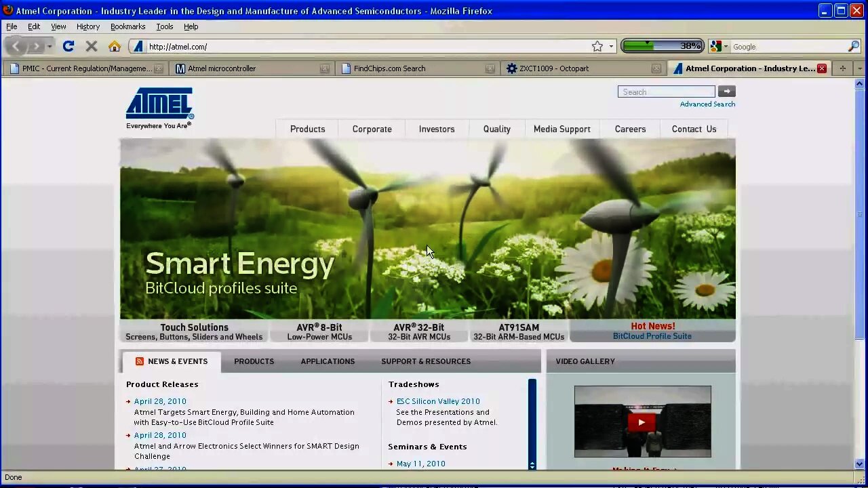Click Hot News BitCloud Profile Suite

pyautogui.click(x=652, y=331)
